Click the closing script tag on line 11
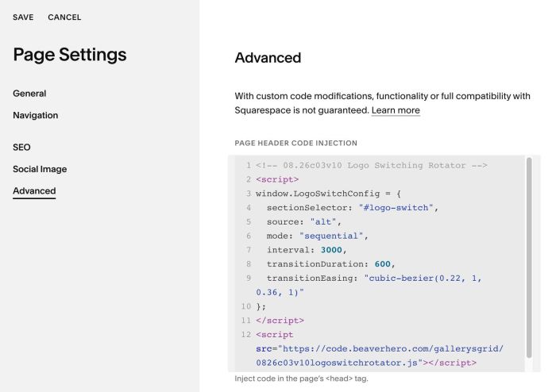 pyautogui.click(x=280, y=321)
